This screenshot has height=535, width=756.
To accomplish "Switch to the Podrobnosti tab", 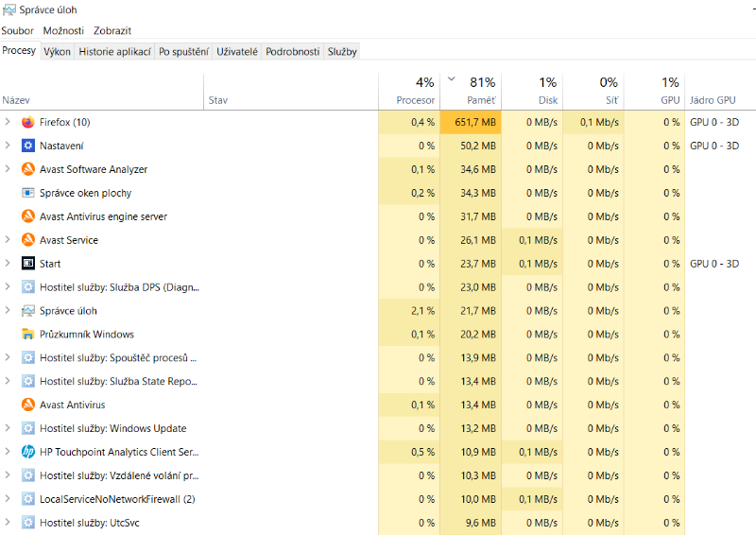I will (x=293, y=52).
